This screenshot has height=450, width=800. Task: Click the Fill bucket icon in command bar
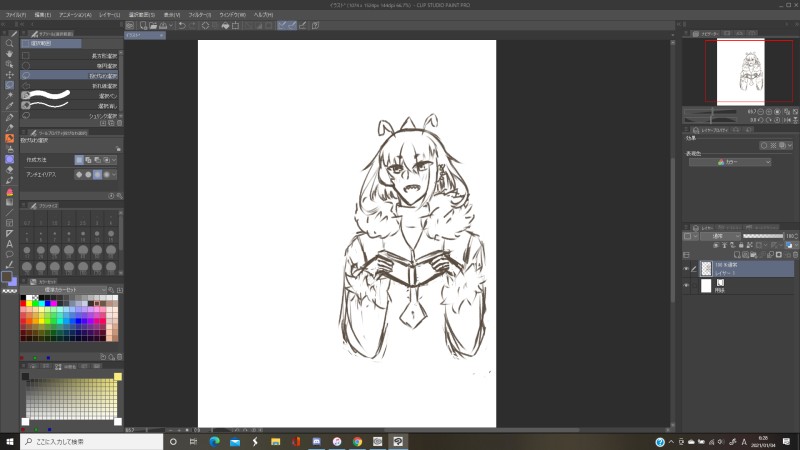coord(225,25)
